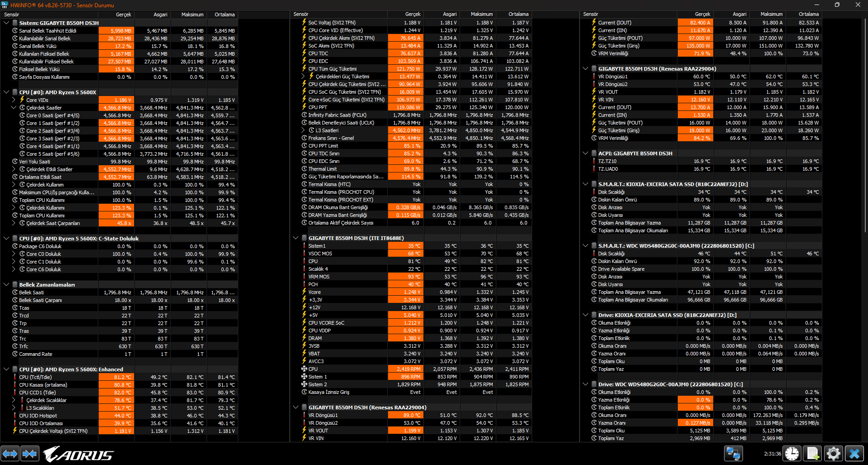Open the network remote monitoring icon

click(734, 453)
